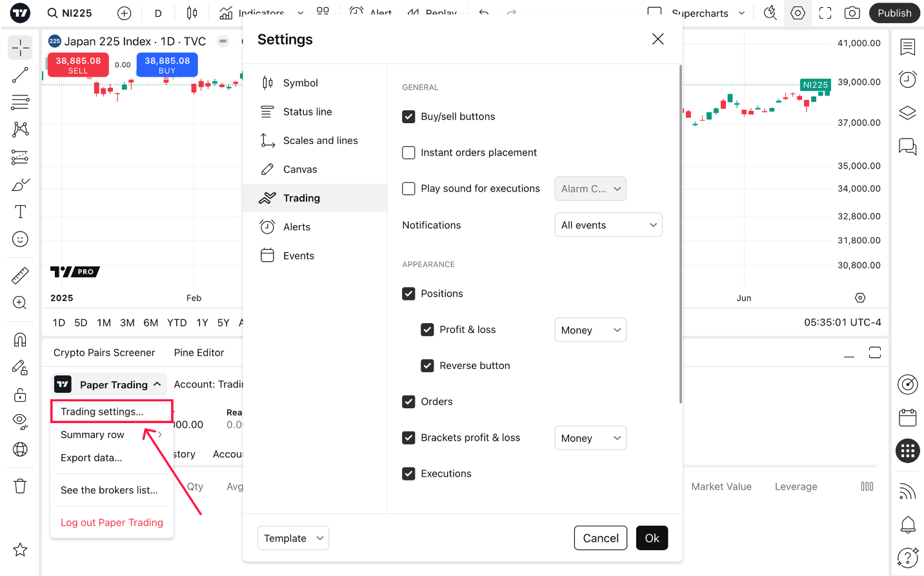Hide all drawings with eye icon
The image size is (924, 576).
(x=20, y=422)
